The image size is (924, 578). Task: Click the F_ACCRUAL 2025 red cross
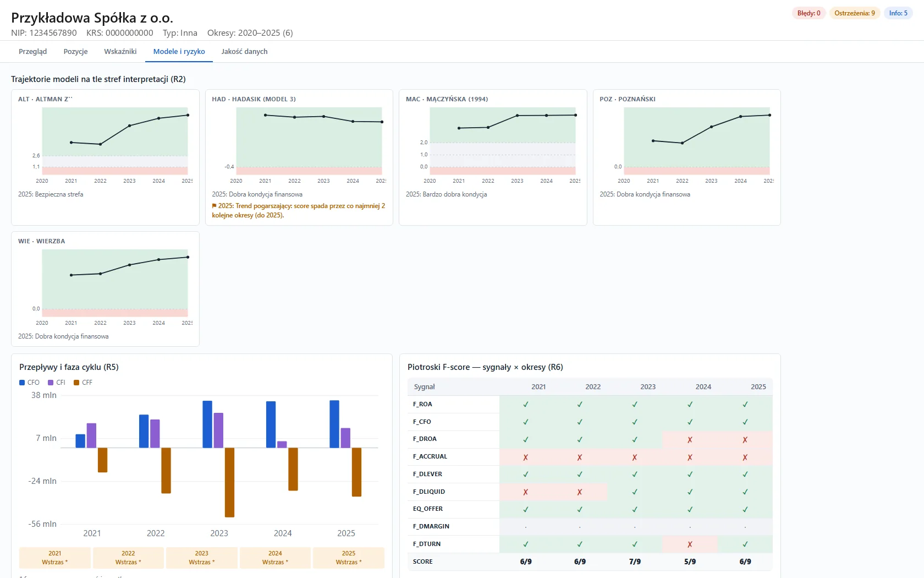coord(745,457)
